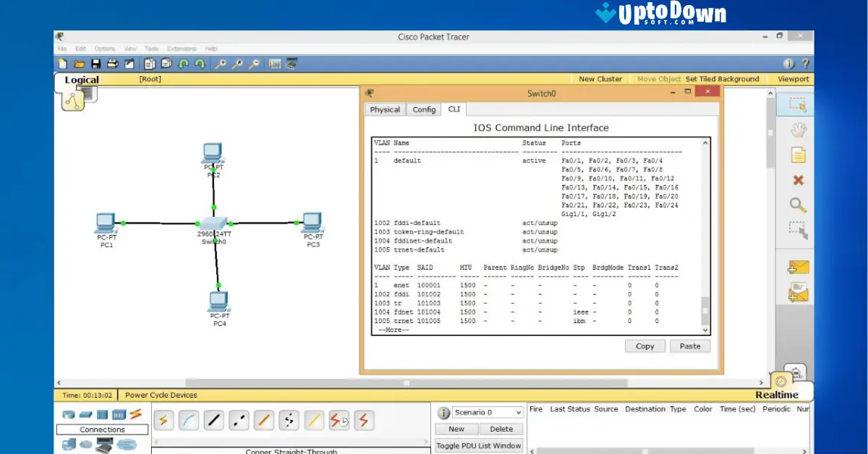The height and width of the screenshot is (454, 868).
Task: Select the Delete tool in the right sidebar
Action: pyautogui.click(x=796, y=180)
